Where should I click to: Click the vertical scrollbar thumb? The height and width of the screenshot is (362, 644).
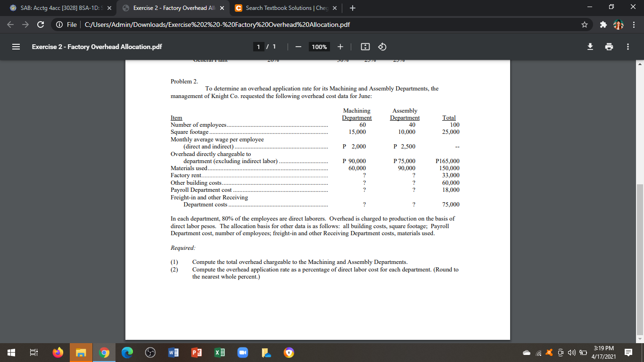(x=640, y=258)
